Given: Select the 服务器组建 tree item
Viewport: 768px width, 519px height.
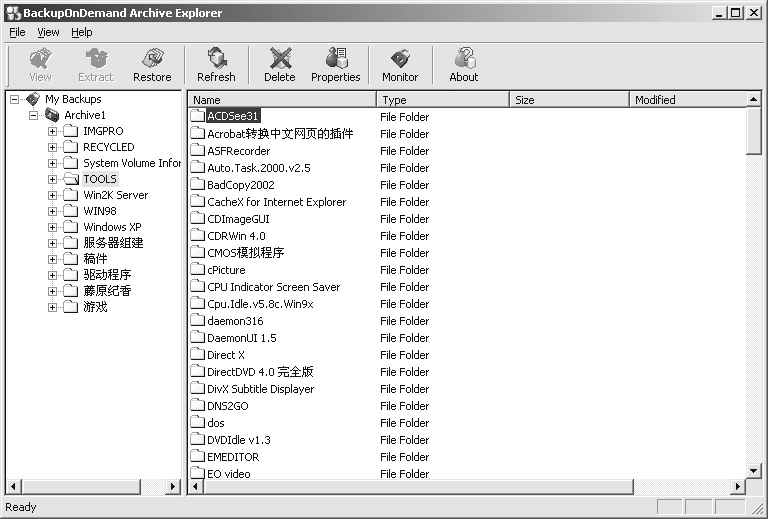Looking at the screenshot, I should point(113,242).
